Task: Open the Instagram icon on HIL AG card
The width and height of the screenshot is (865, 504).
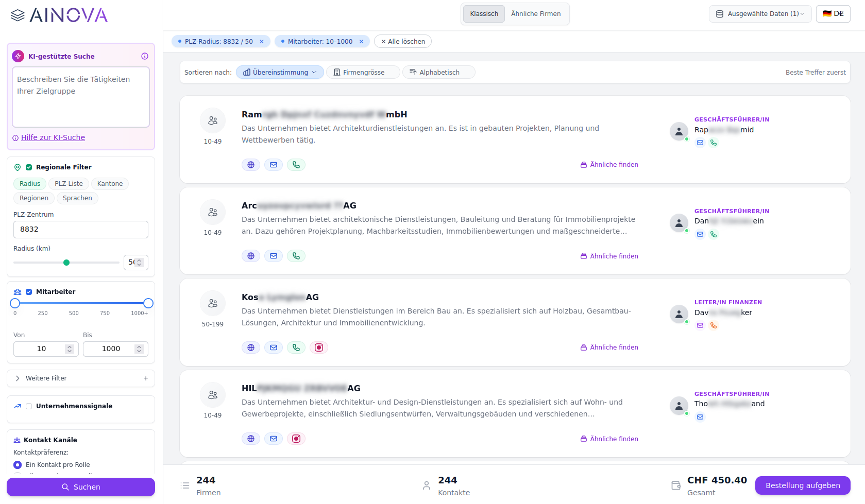Action: click(x=296, y=438)
